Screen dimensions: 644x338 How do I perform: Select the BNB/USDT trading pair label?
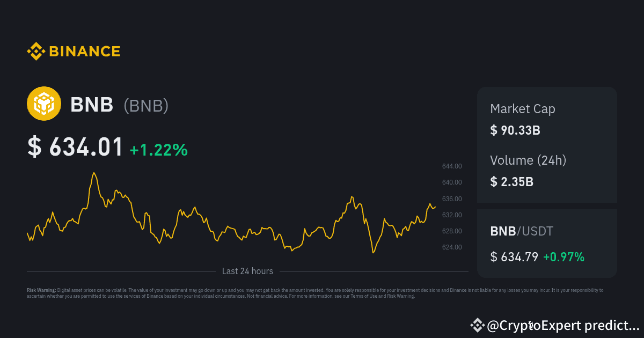[x=521, y=231]
